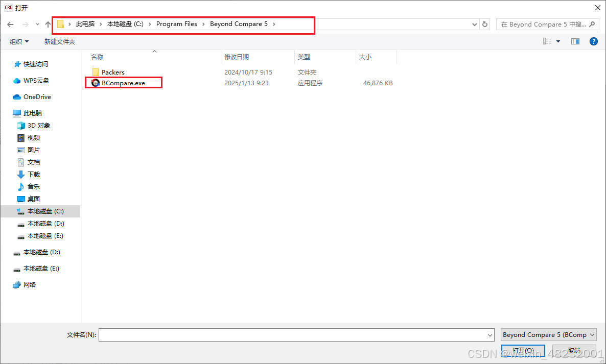Click the OneDrive cloud icon
606x364 pixels.
tap(17, 97)
